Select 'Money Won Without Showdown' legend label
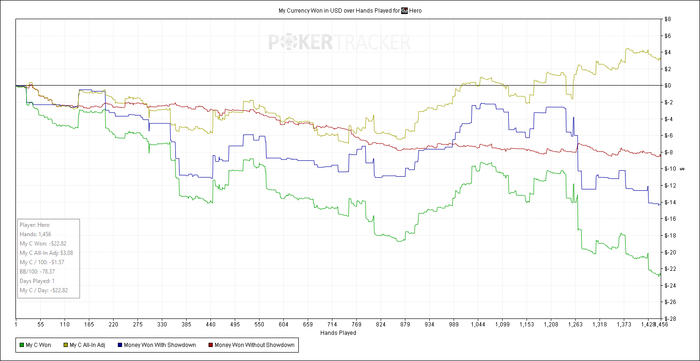 [x=254, y=345]
